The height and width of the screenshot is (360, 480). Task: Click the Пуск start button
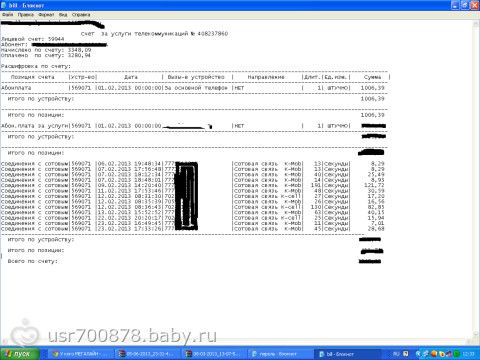click(x=20, y=354)
